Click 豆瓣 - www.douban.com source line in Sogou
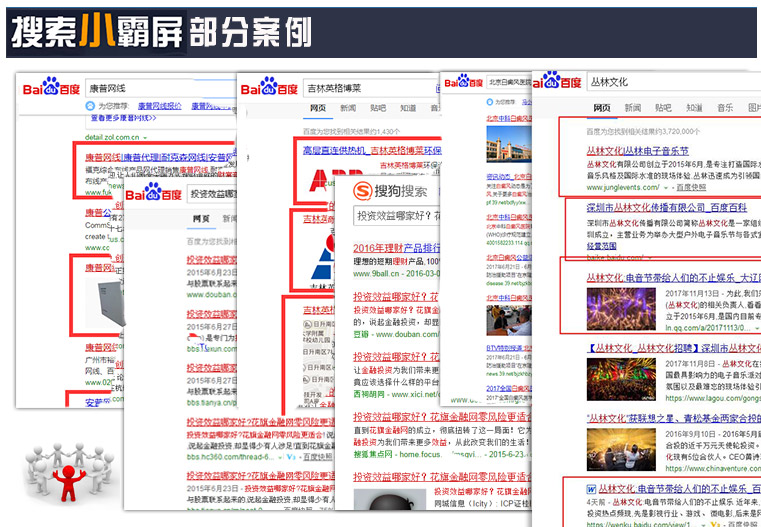The height and width of the screenshot is (527, 761). tap(396, 334)
